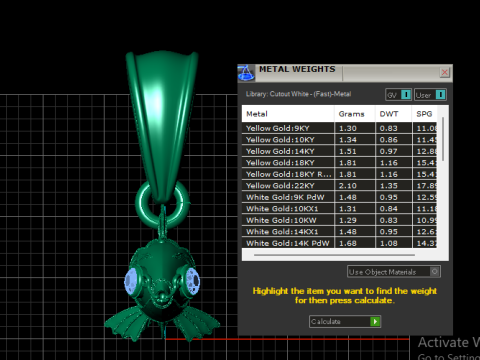Click the 1.30 grams value for 9KY
This screenshot has height=360, width=480.
point(348,128)
